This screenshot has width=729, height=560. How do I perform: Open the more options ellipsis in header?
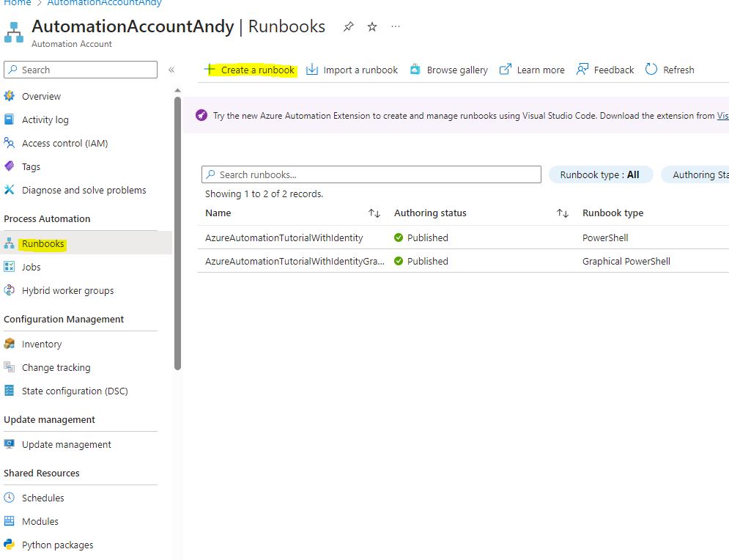click(396, 27)
